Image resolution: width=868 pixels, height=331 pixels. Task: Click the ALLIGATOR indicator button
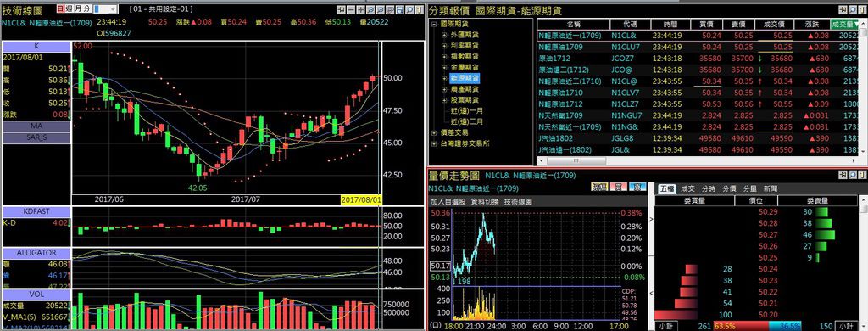tap(36, 253)
